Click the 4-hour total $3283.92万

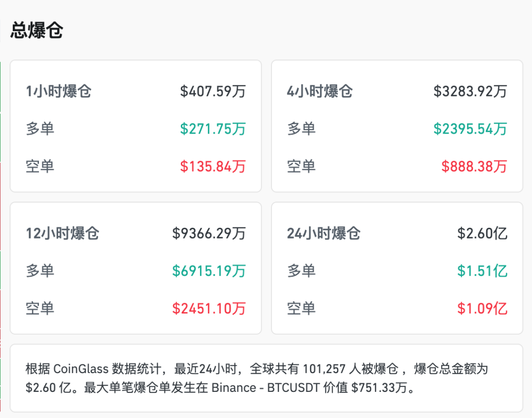coord(470,91)
